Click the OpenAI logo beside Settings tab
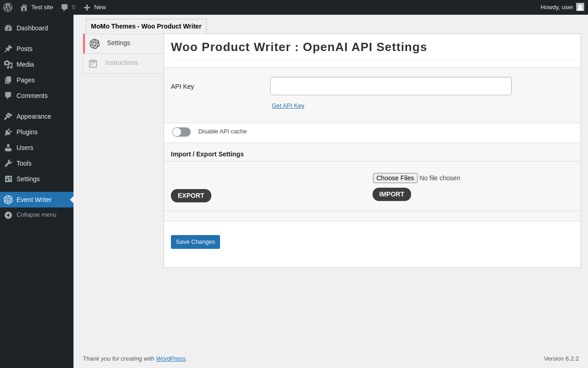 95,44
